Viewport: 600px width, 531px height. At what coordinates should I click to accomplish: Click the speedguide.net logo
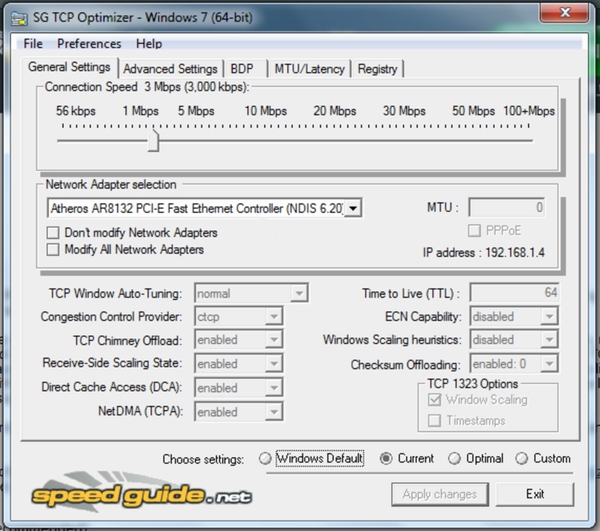pyautogui.click(x=142, y=494)
